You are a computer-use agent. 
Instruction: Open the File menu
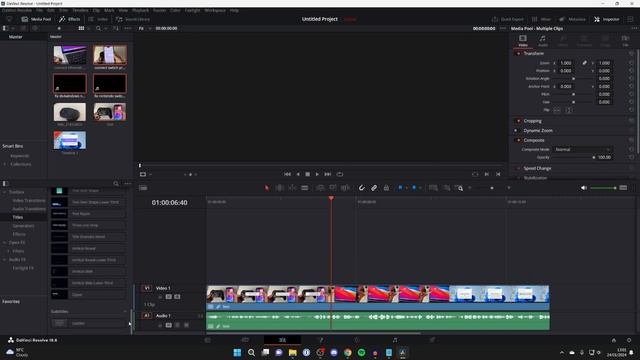point(40,10)
